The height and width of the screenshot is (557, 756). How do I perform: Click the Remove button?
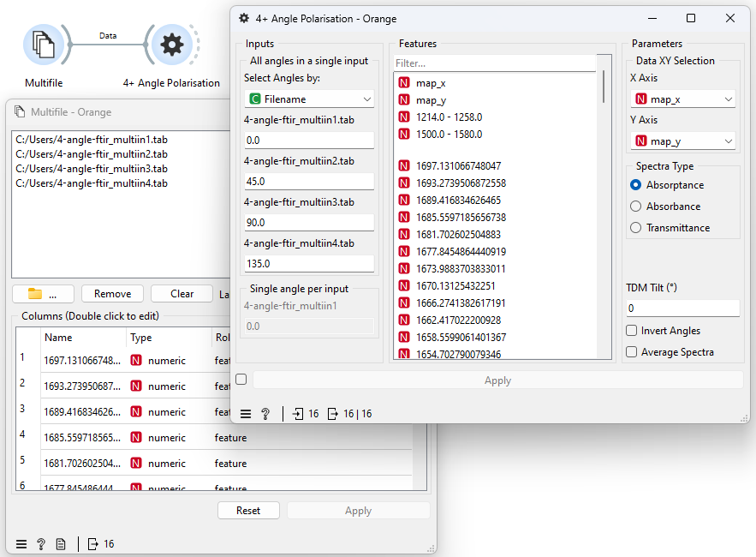point(112,293)
